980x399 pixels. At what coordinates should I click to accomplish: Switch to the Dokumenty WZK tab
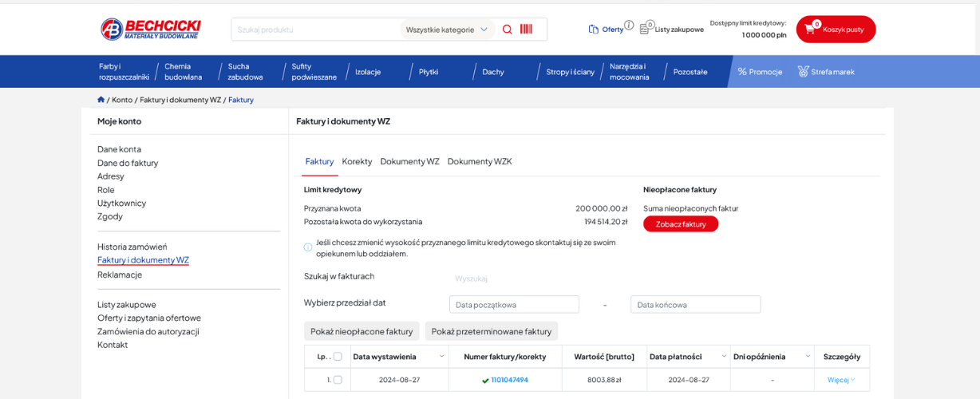pyautogui.click(x=480, y=161)
